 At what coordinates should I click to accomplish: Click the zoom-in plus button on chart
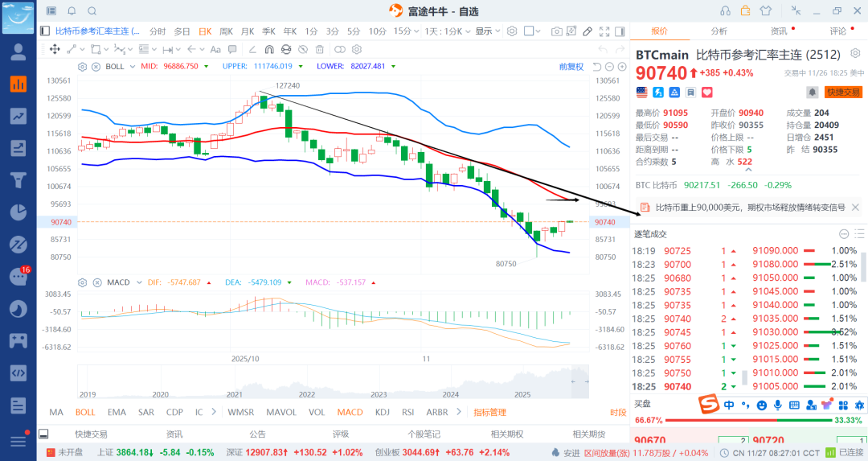coord(622,67)
